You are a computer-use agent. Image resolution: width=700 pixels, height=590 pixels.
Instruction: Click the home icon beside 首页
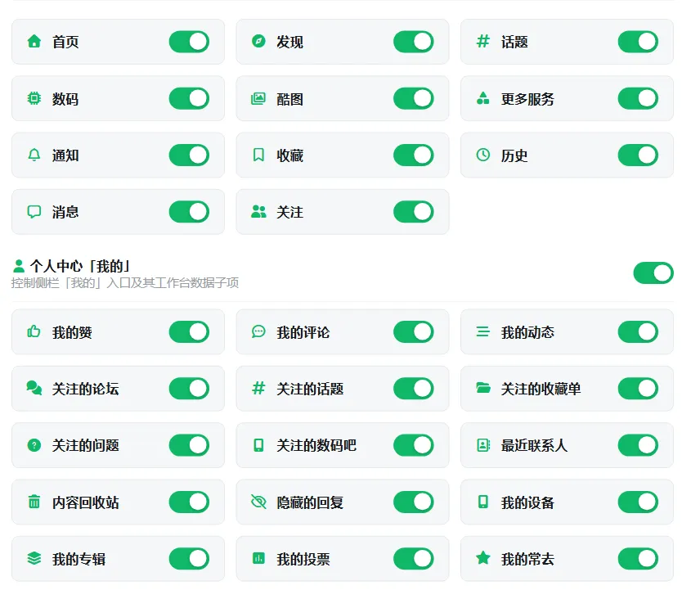click(x=34, y=42)
